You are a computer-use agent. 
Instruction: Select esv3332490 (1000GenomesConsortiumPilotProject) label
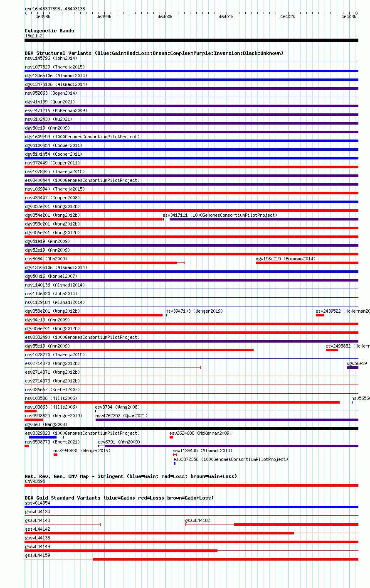pos(82,337)
